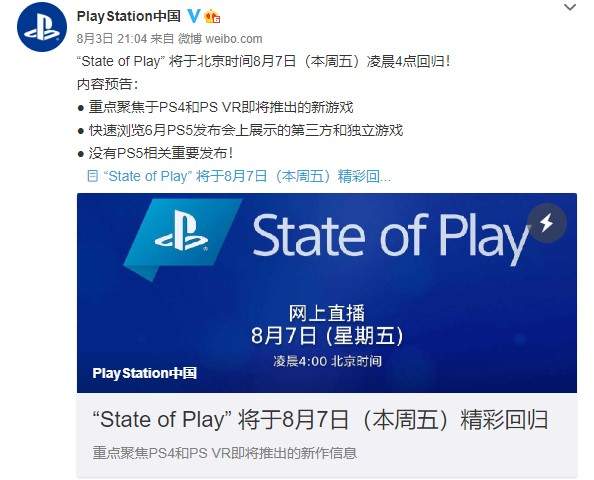Open the blue truncated article link 精彩回...

pos(249,176)
